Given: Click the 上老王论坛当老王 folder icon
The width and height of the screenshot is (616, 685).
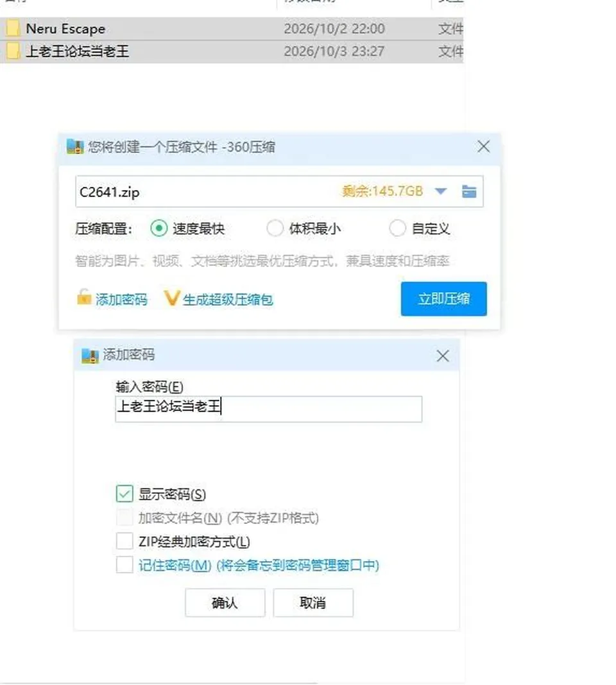Looking at the screenshot, I should [x=13, y=51].
